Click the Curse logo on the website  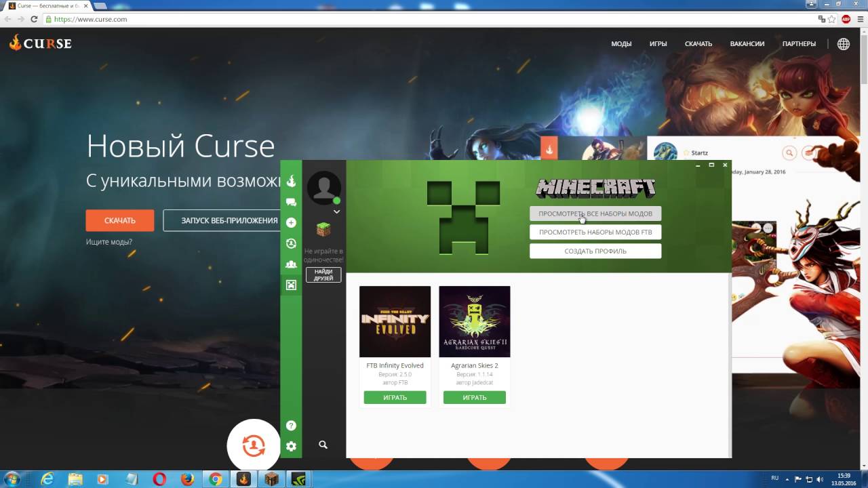[x=41, y=43]
